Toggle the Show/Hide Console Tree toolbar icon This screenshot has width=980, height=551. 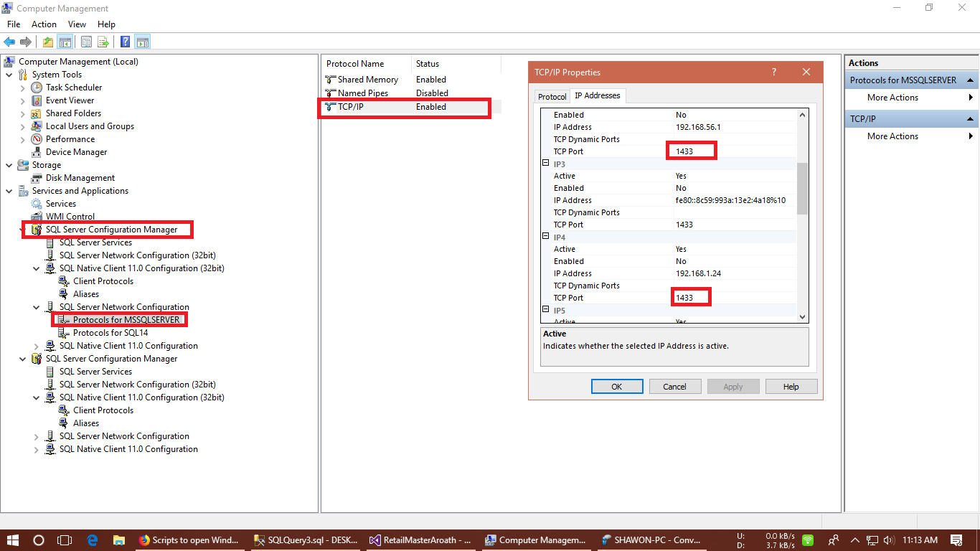point(65,42)
